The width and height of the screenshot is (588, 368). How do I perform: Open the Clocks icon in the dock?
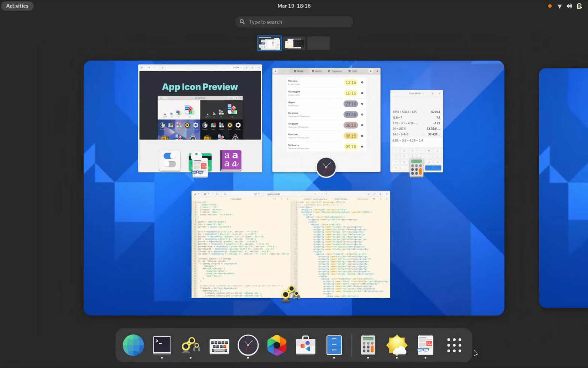[x=248, y=345]
